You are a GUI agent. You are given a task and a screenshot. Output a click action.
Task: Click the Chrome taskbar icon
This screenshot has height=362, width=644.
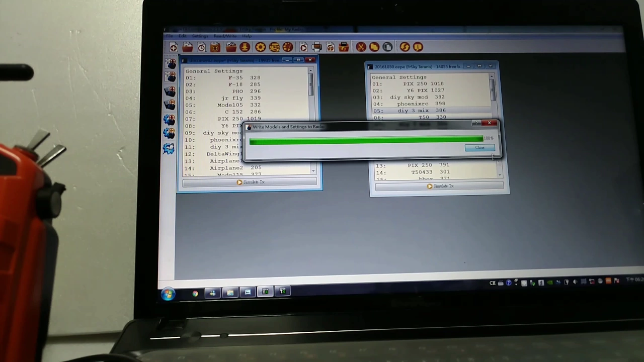pos(195,294)
